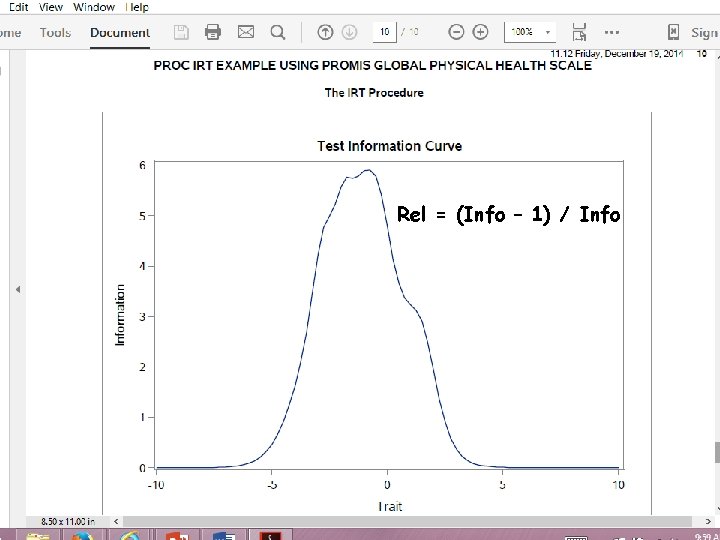The image size is (720, 540).
Task: Zoom out using minus circle icon
Action: (x=456, y=32)
